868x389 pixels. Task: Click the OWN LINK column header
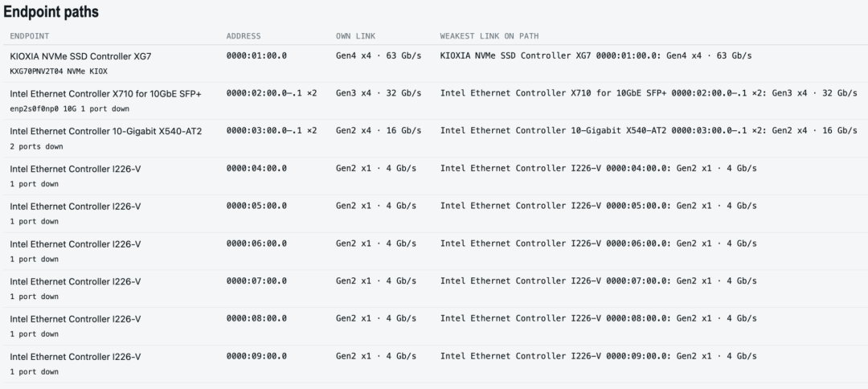(x=355, y=36)
